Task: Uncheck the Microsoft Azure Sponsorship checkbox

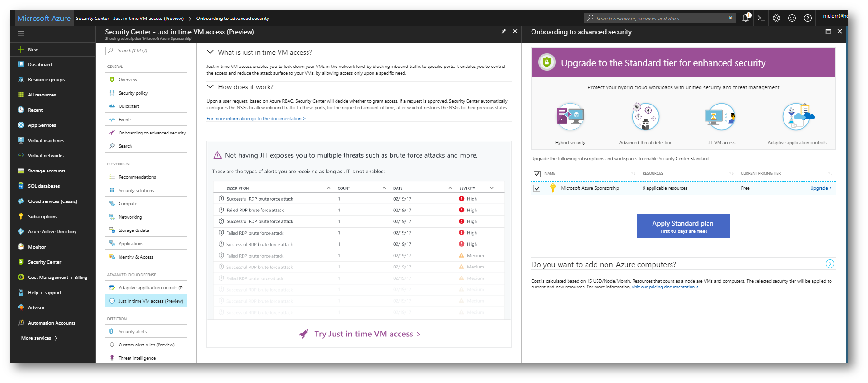Action: point(537,188)
